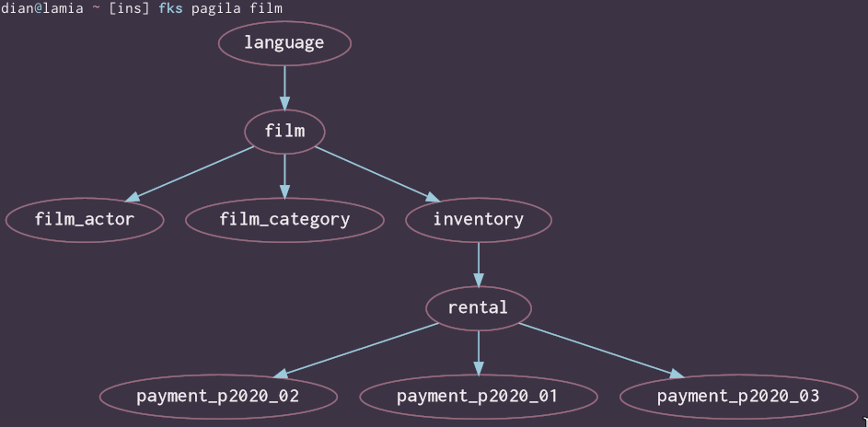Click the [ins] mode indicator

tap(129, 9)
